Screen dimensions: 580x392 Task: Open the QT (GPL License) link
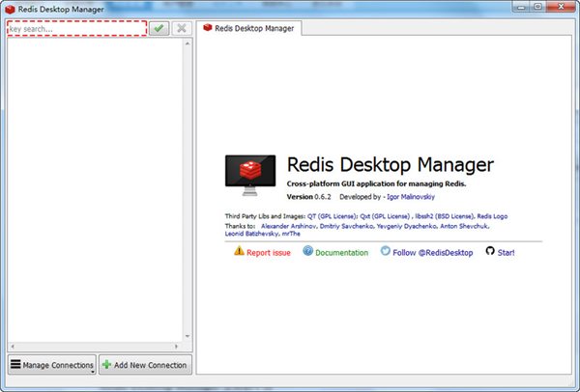tap(332, 216)
